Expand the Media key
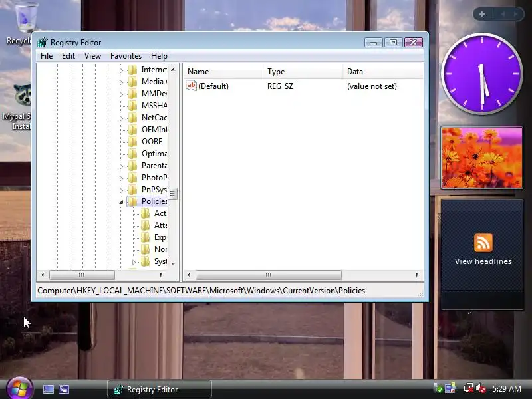 tap(121, 82)
